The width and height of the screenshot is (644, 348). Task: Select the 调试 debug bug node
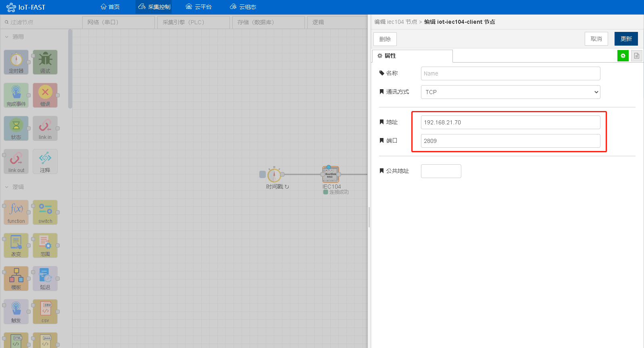tap(45, 62)
